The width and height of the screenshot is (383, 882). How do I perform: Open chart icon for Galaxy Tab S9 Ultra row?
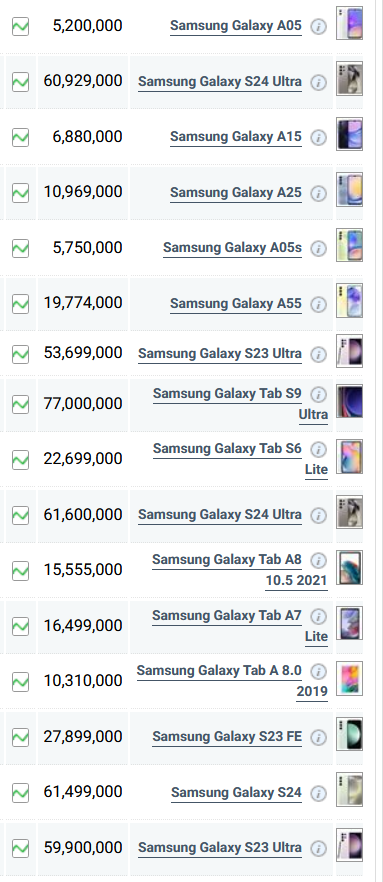click(x=20, y=404)
